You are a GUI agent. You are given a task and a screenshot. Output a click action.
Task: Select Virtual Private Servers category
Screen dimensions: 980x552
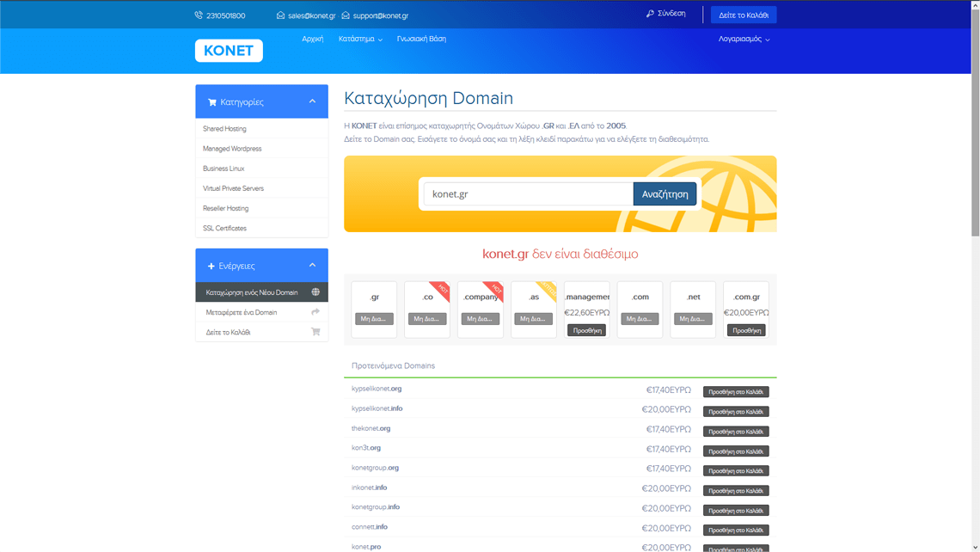coord(262,188)
